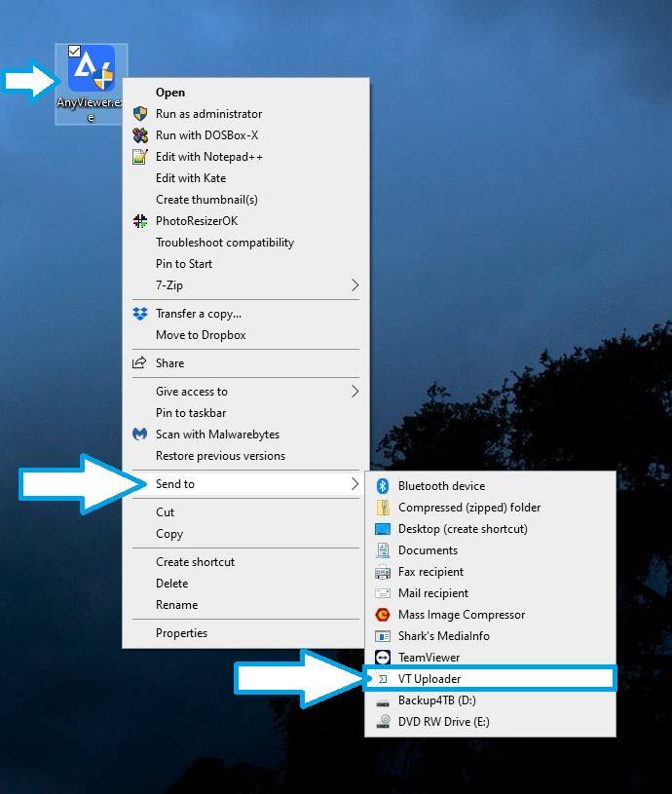The image size is (672, 794).
Task: Click the Documents icon in Send to submenu
Action: tap(383, 549)
